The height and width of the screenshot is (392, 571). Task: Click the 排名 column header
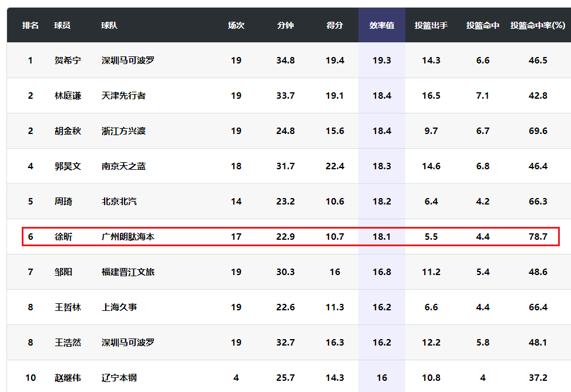(x=31, y=25)
